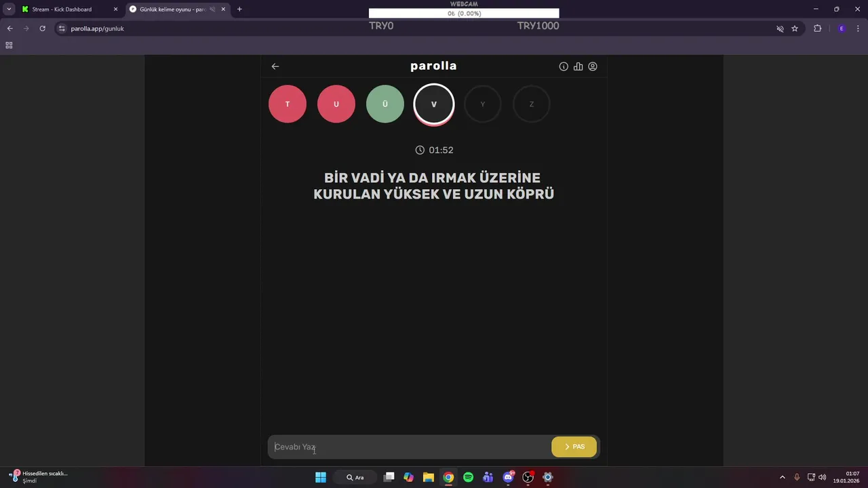Viewport: 868px width, 488px height.
Task: Select the dimmed letter Y circle
Action: (483, 104)
